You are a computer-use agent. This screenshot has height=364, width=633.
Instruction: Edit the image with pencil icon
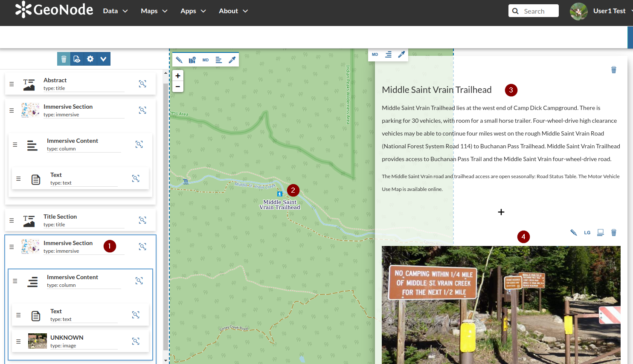[x=574, y=233]
